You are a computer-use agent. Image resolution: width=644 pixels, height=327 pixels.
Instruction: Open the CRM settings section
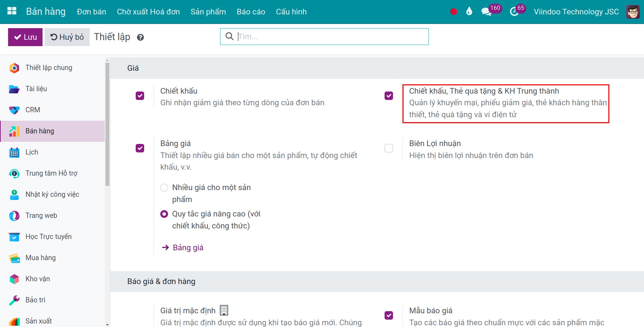pyautogui.click(x=33, y=110)
